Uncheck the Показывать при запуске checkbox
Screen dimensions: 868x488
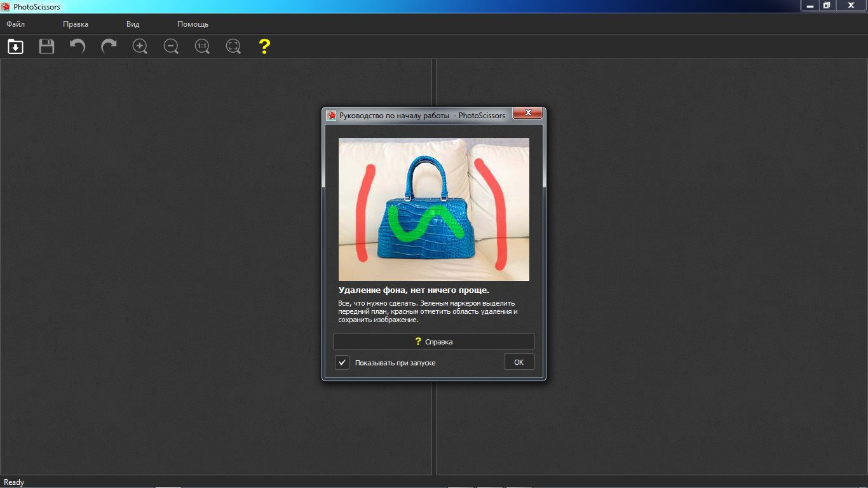coord(342,362)
